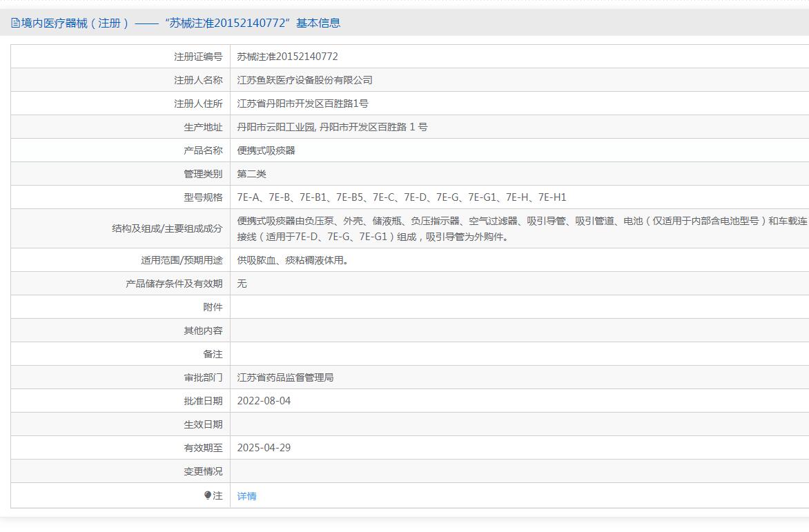
Task: Click the 结构及组成/主要组成成分 label
Action: 167,228
